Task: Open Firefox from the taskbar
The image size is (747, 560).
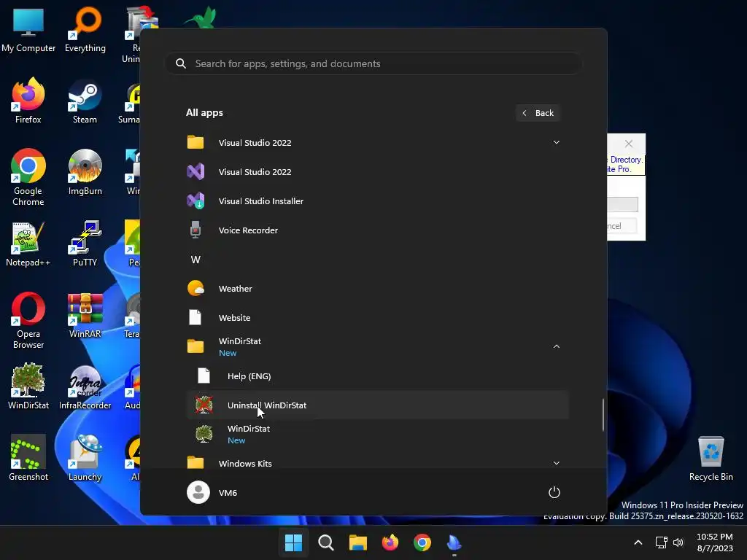Action: tap(390, 542)
